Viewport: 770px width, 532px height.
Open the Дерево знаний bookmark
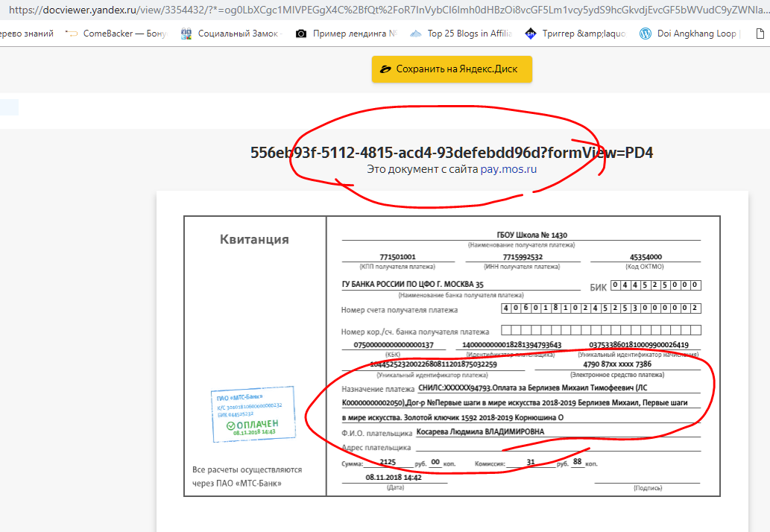click(x=27, y=34)
